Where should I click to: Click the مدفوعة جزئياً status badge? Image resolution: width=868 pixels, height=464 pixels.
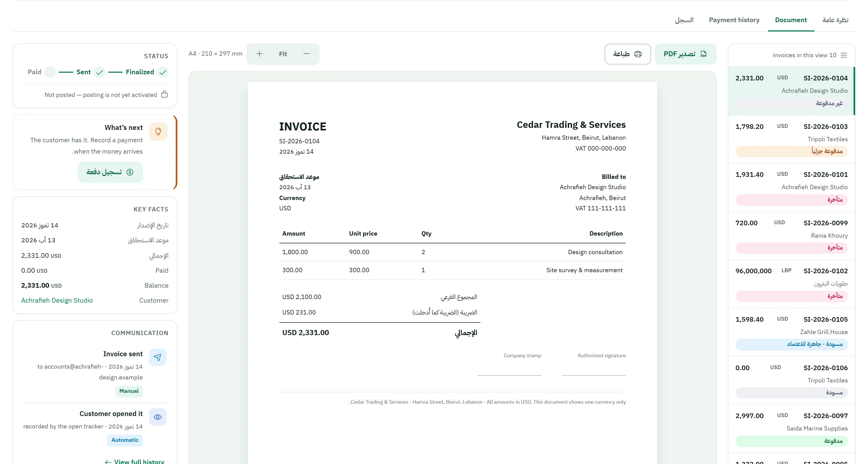(x=791, y=151)
